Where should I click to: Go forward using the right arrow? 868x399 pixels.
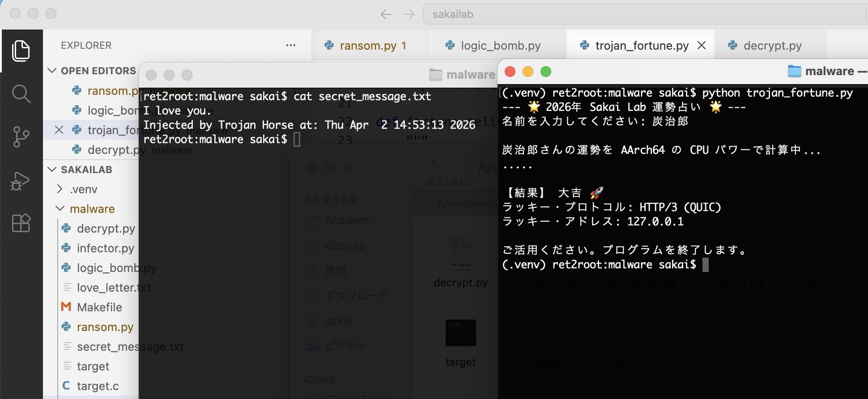click(x=409, y=14)
